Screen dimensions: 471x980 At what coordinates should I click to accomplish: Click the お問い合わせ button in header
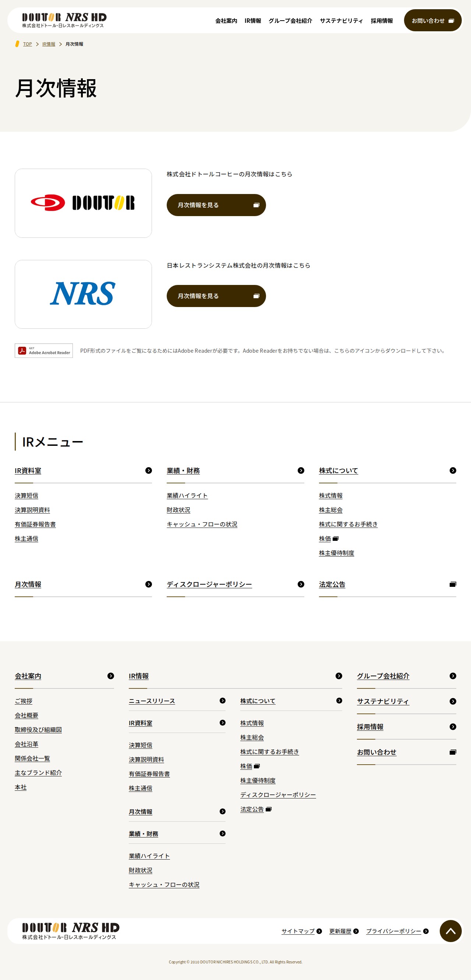[433, 21]
